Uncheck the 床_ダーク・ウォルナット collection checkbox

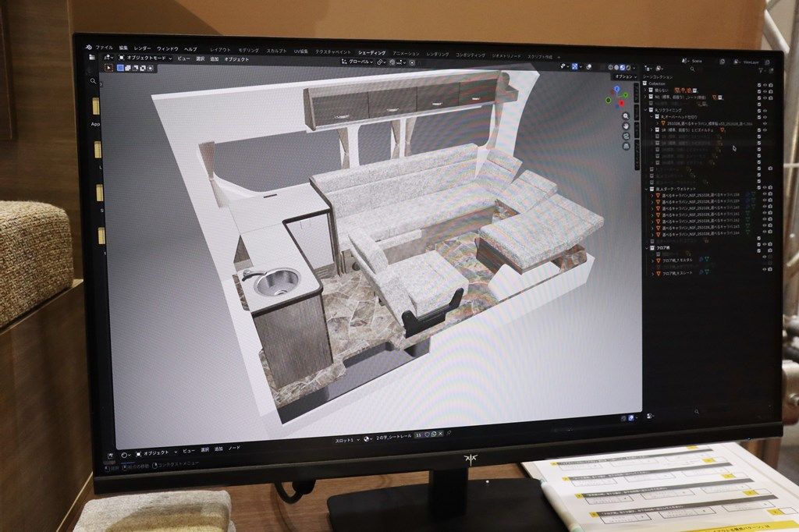coord(760,189)
